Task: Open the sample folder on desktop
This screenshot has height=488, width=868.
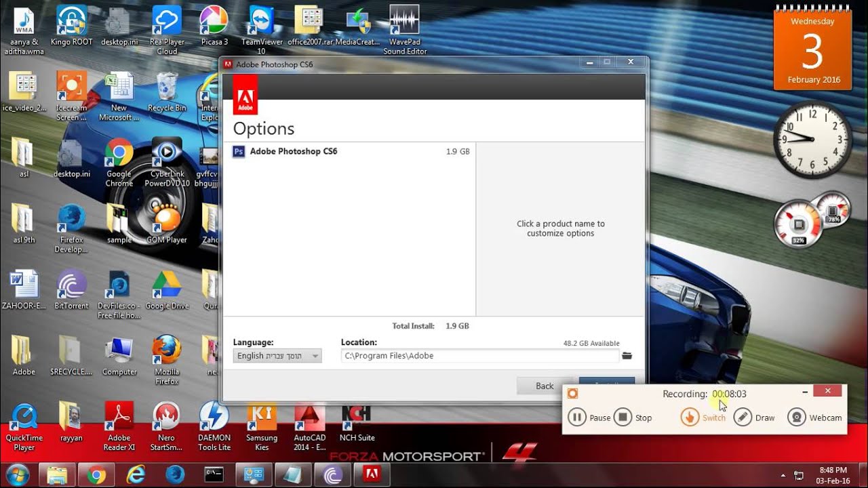Action: tap(119, 224)
